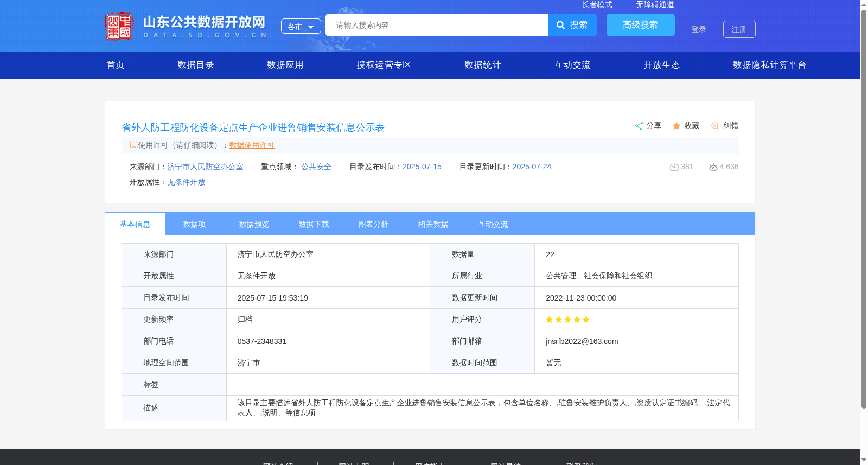Viewport: 868px width, 465px height.
Task: Open top navigation 互动交流 menu item
Action: (x=572, y=65)
